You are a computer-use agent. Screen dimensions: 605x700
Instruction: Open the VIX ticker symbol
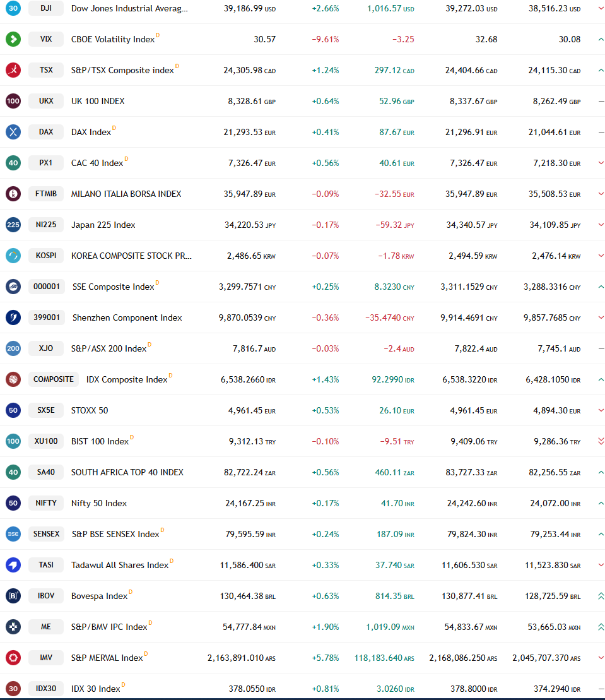point(46,39)
